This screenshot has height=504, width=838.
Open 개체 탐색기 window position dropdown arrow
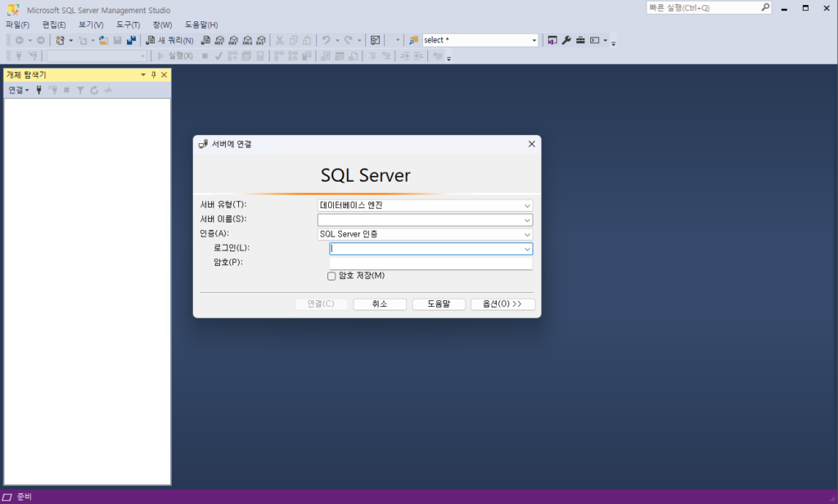[142, 74]
